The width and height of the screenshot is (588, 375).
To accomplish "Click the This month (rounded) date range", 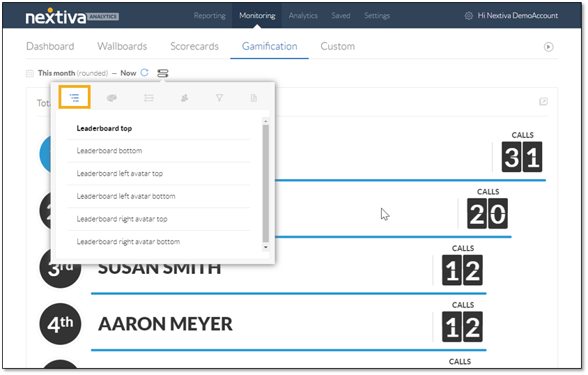I will pyautogui.click(x=72, y=73).
